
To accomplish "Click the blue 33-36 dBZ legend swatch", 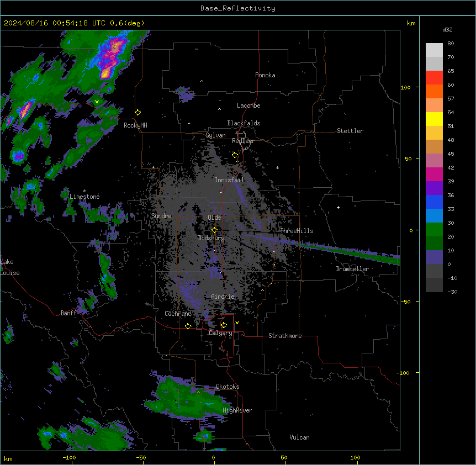I will click(x=434, y=202).
